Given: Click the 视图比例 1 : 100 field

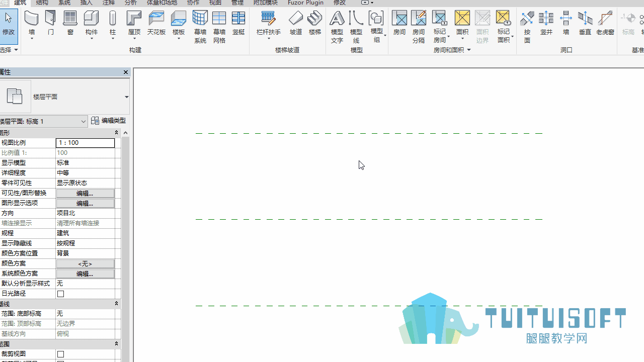Looking at the screenshot, I should (x=85, y=143).
